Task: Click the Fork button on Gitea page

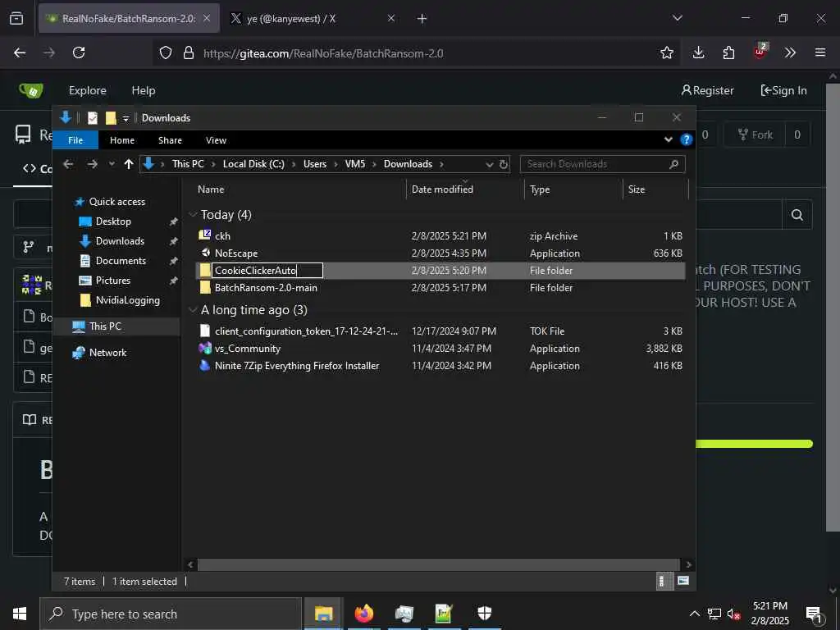Action: [755, 135]
